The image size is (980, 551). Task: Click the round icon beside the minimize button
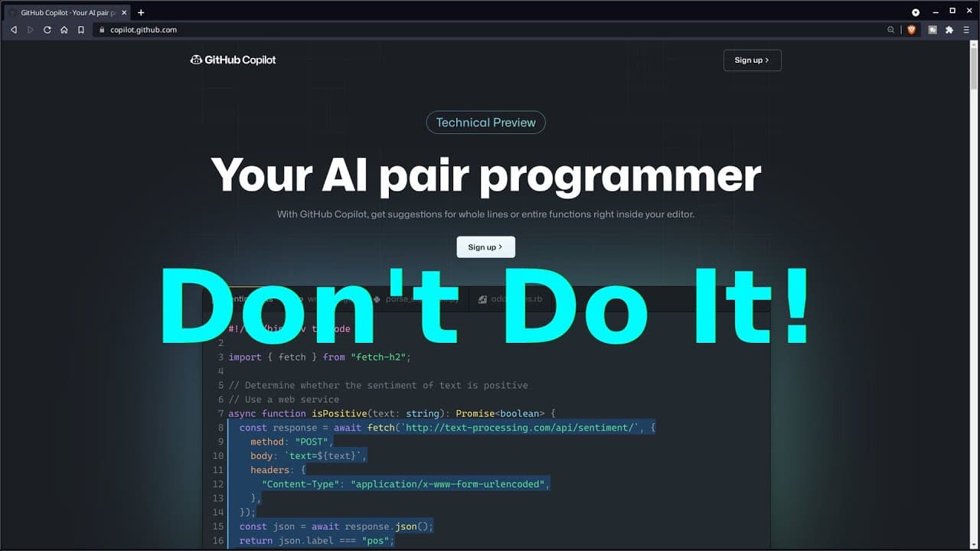tap(916, 12)
